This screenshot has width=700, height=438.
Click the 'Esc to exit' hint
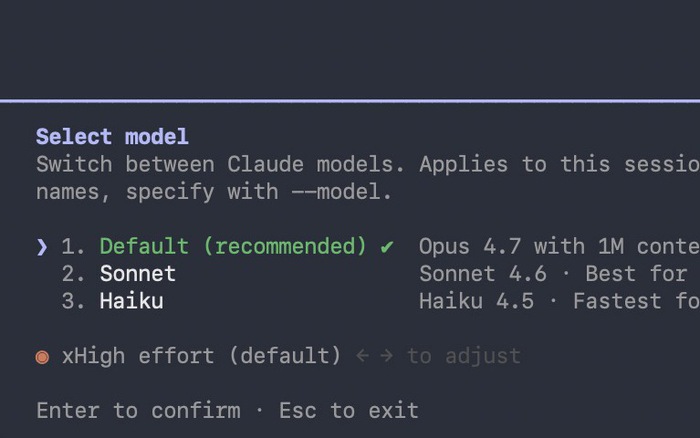[348, 410]
